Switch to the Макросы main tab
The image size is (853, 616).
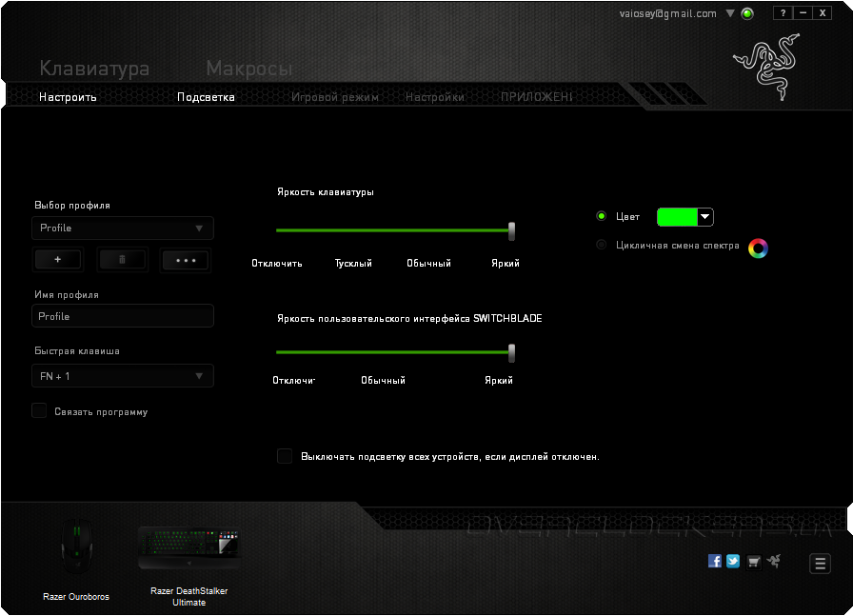249,69
